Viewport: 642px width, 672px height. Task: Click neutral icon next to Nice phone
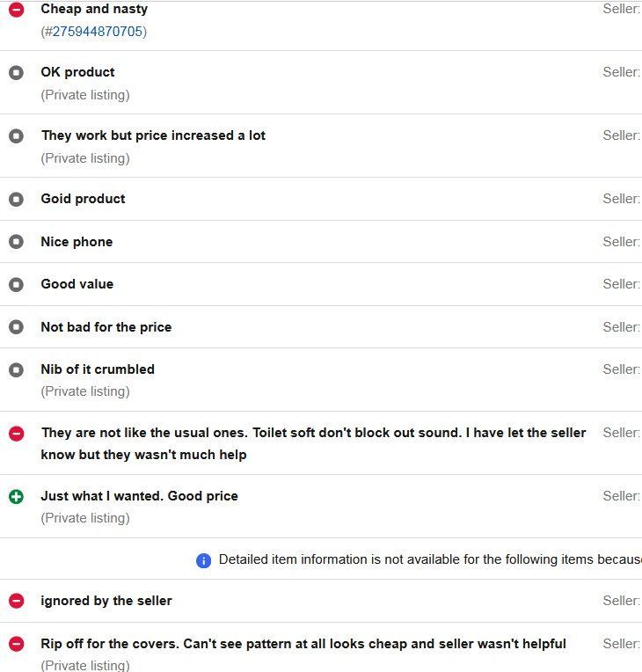17,242
